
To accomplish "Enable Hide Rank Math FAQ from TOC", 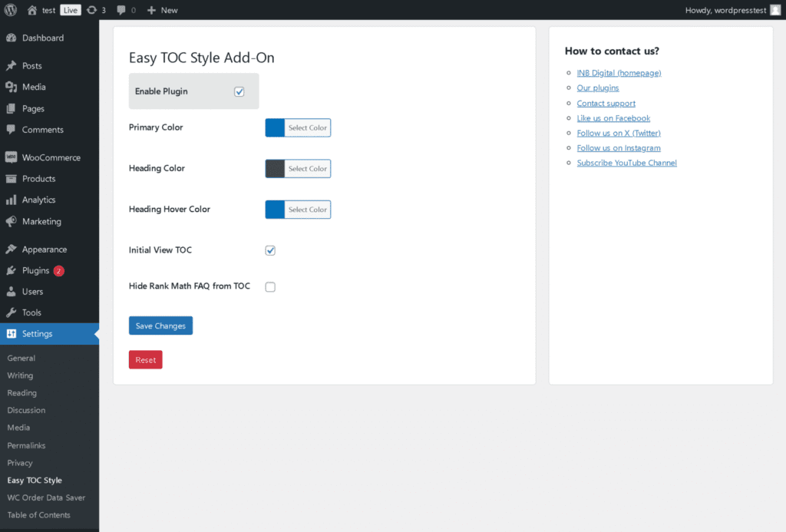I will tap(269, 286).
